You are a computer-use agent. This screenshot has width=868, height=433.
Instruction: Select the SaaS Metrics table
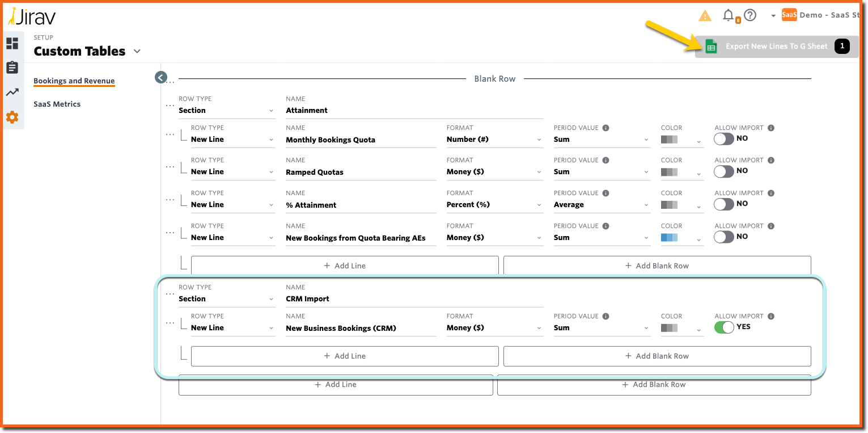(57, 104)
